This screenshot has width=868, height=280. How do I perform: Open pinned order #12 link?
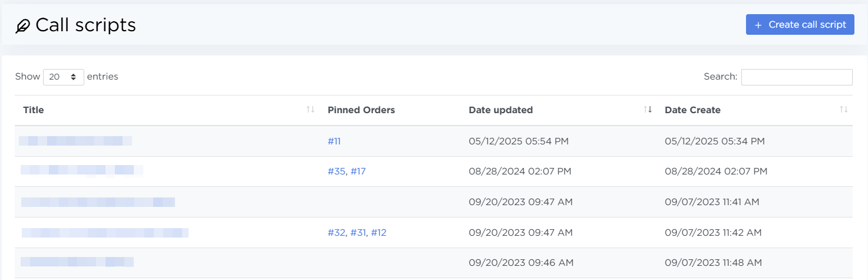378,233
